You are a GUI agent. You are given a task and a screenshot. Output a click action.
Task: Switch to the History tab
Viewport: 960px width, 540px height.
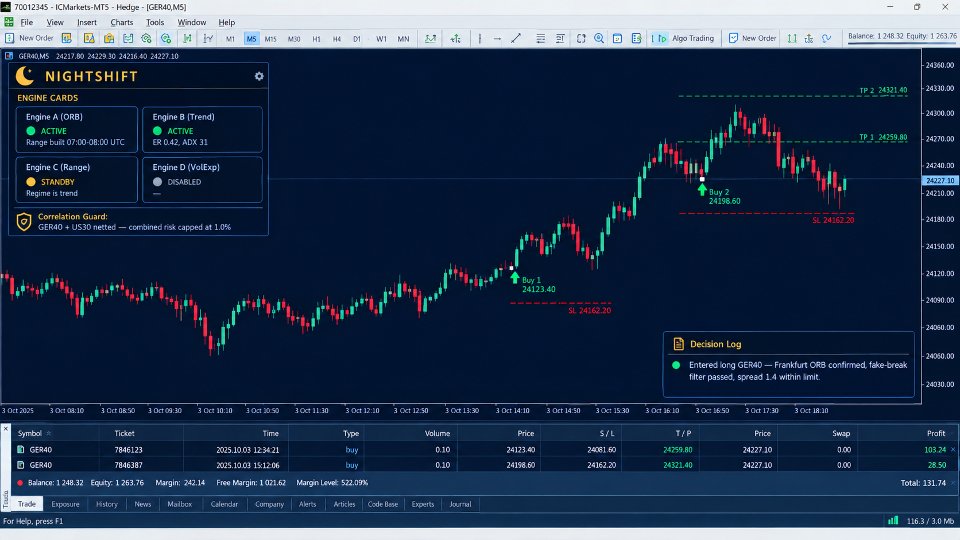(x=107, y=504)
